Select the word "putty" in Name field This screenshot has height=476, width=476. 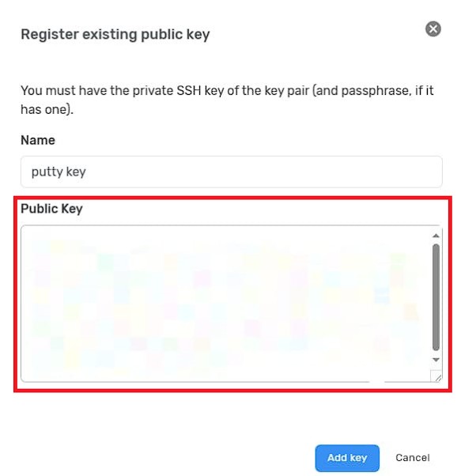point(47,172)
